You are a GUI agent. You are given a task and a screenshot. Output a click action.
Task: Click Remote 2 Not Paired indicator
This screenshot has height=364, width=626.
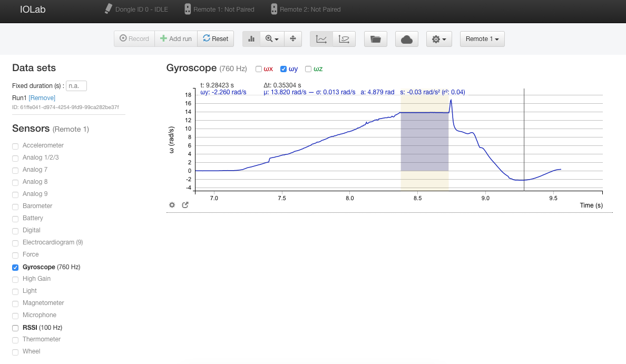306,9
